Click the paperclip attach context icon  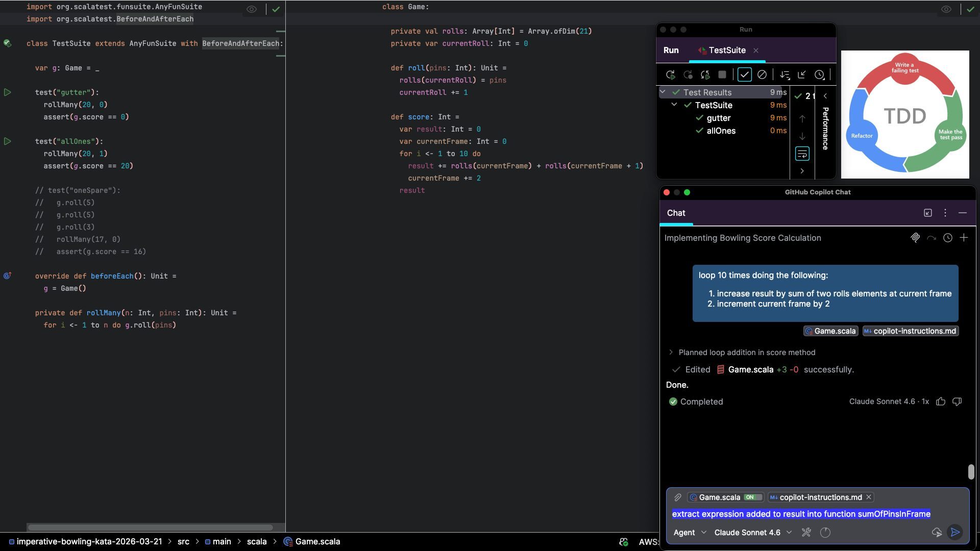tap(677, 497)
